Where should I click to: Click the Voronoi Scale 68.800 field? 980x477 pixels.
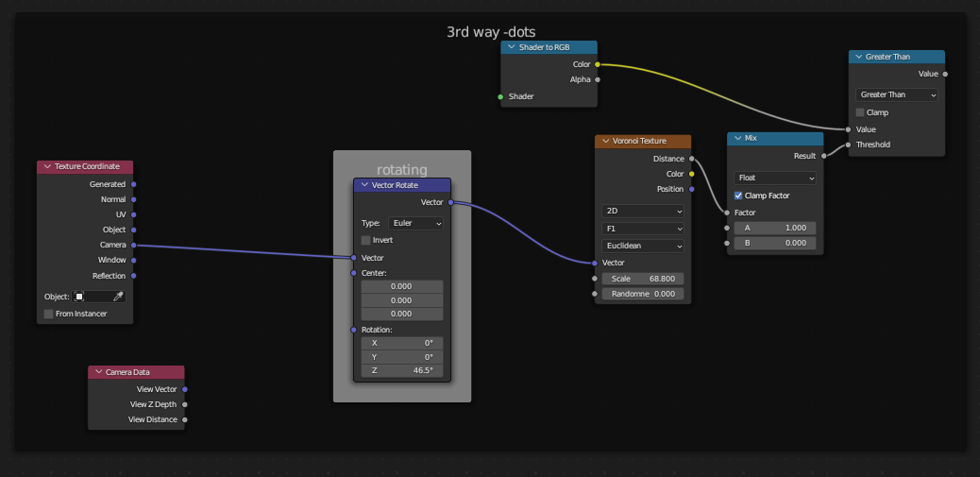coord(643,279)
